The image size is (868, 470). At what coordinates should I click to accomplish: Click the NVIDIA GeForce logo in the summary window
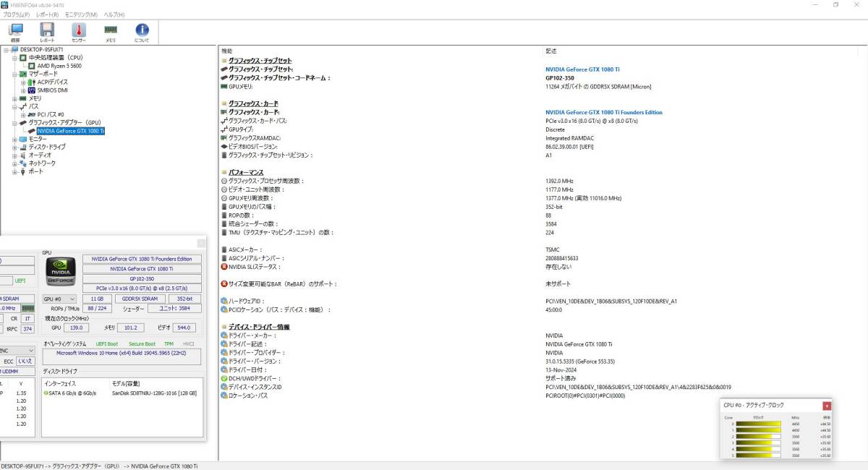[x=61, y=271]
